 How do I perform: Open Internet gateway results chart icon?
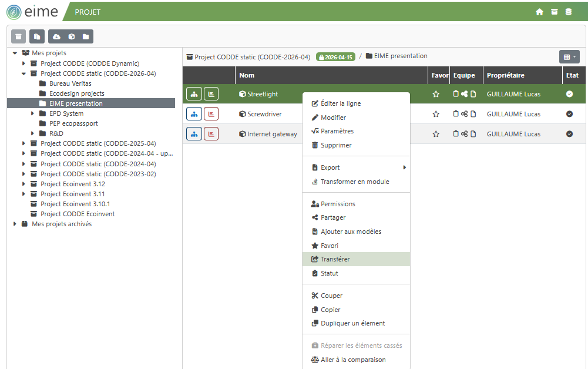click(211, 134)
